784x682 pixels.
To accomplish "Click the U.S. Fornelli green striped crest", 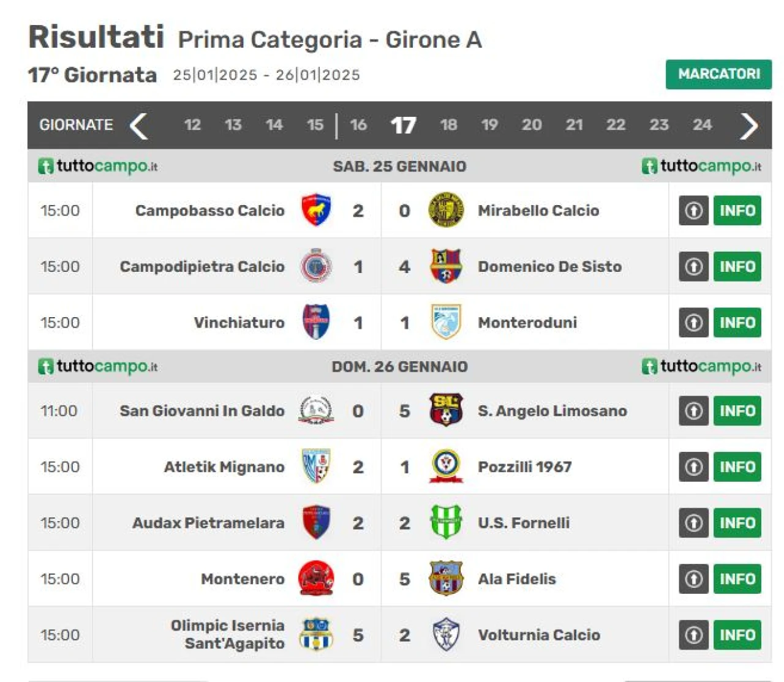I will (x=445, y=522).
